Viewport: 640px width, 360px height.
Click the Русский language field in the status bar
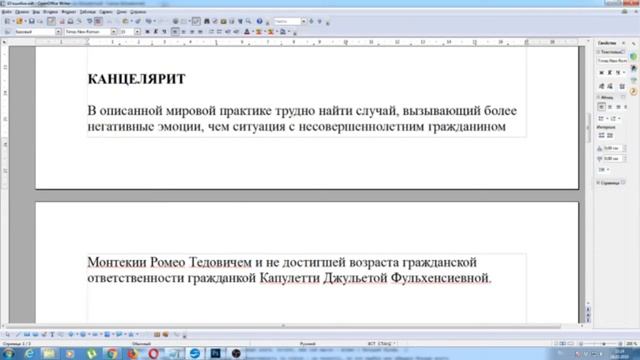[x=307, y=344]
